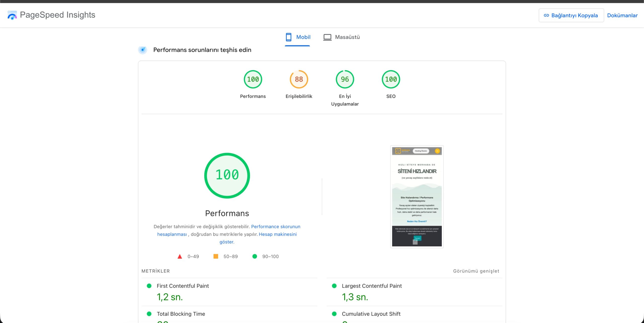
Task: Click the laptop desktop icon
Action: pos(327,37)
